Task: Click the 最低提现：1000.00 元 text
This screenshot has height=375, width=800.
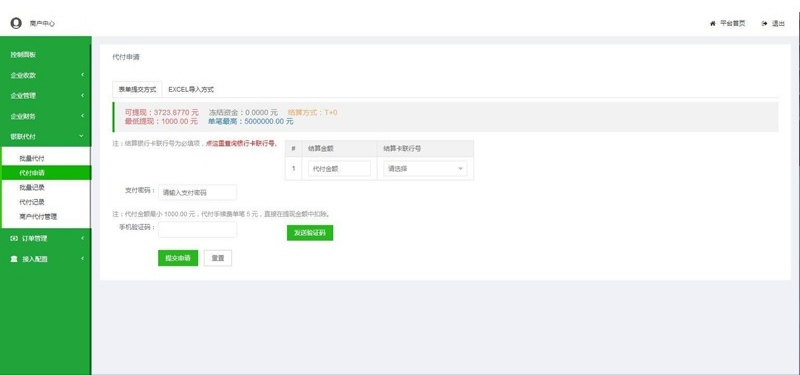Action: (161, 121)
